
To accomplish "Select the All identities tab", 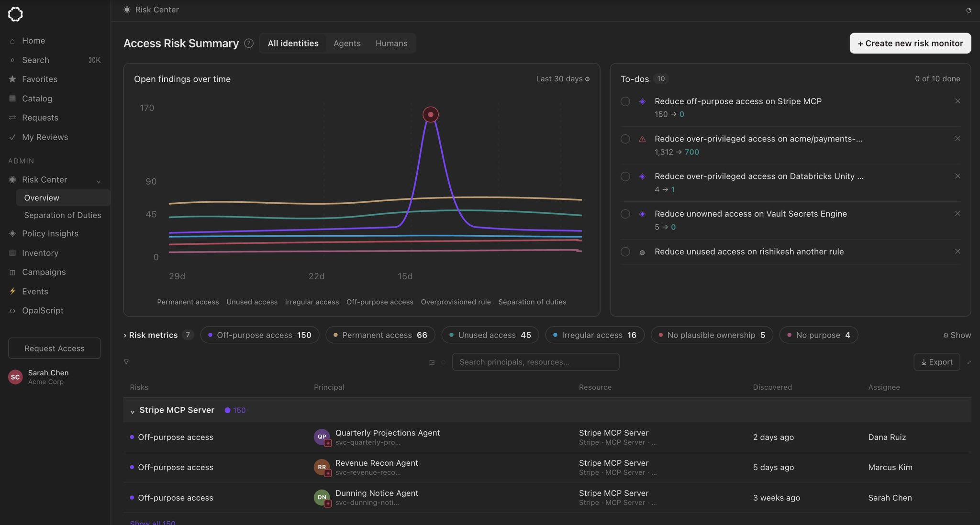I will coord(293,43).
